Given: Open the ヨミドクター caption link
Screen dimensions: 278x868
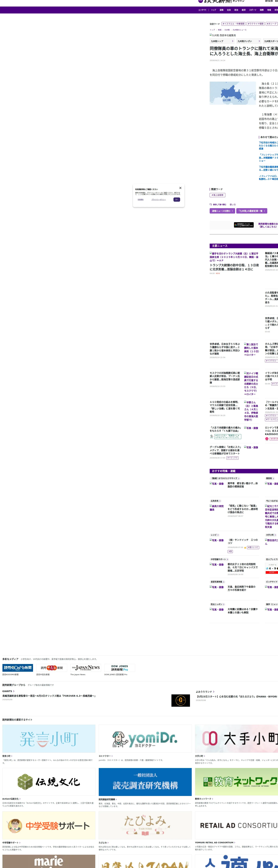Looking at the screenshot, I should [x=106, y=756].
